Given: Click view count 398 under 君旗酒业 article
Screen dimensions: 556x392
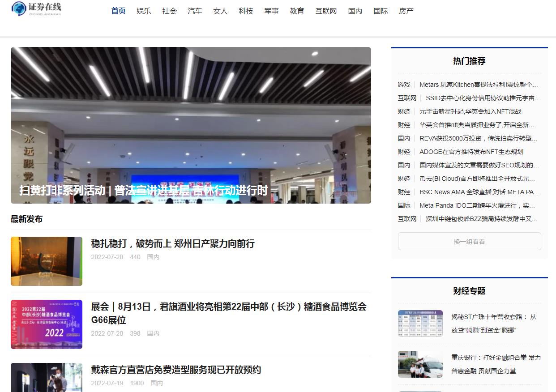Looking at the screenshot, I should click(x=135, y=334).
